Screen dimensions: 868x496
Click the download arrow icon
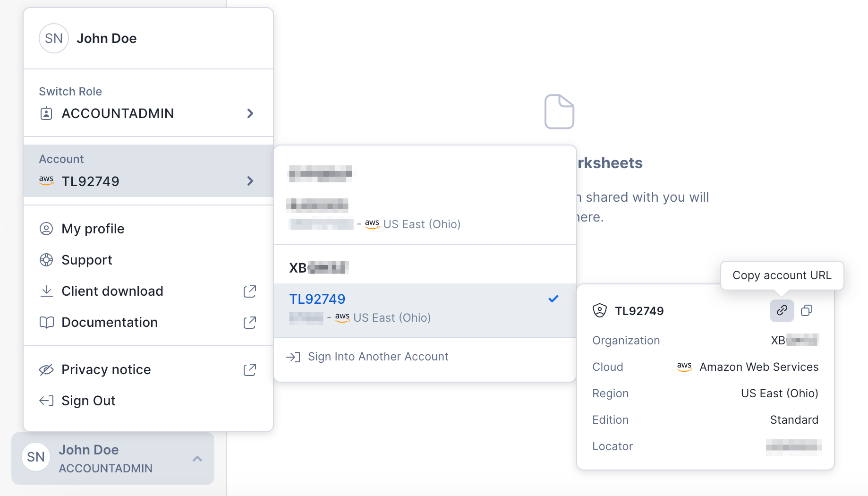(x=46, y=291)
